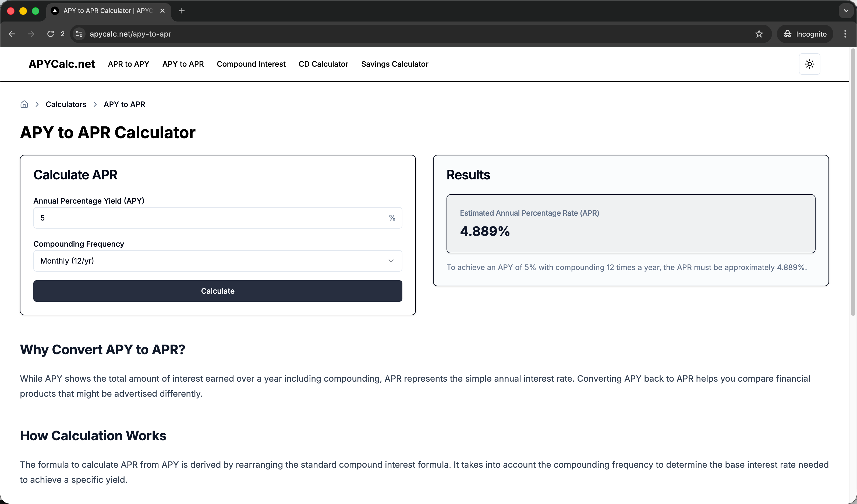Go back to the previous page

tap(12, 34)
